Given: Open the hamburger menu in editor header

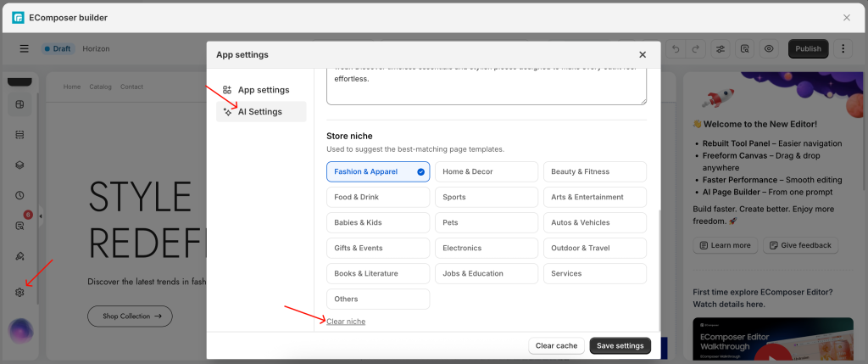Looking at the screenshot, I should coord(25,48).
